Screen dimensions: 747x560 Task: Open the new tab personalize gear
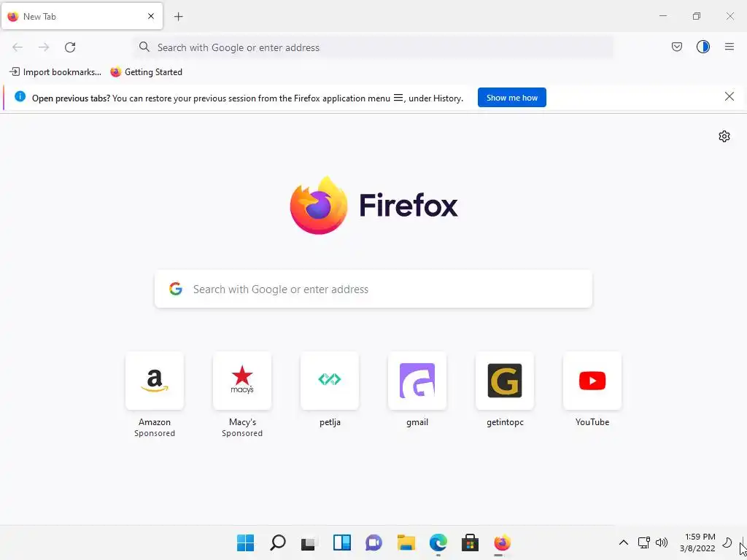click(724, 136)
